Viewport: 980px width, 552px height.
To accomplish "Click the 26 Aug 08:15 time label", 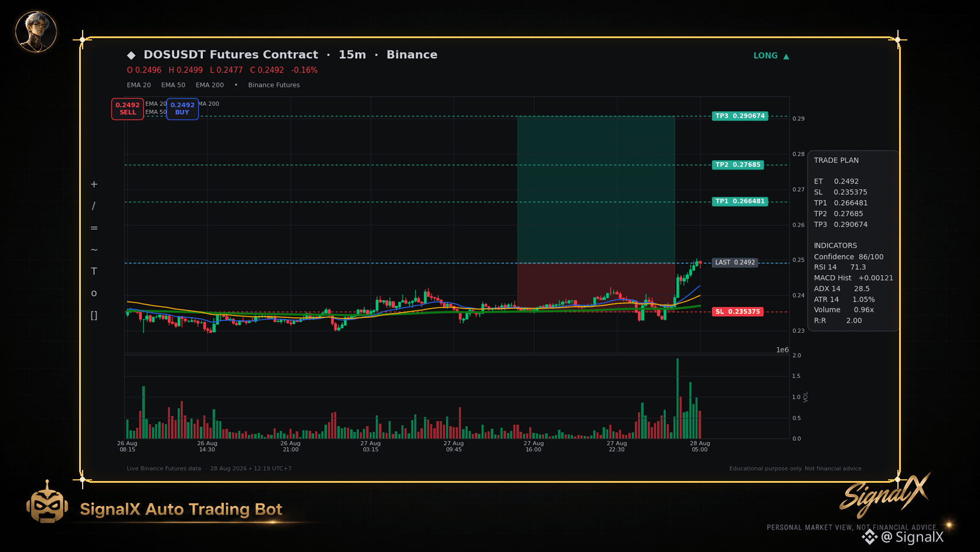I will [127, 446].
